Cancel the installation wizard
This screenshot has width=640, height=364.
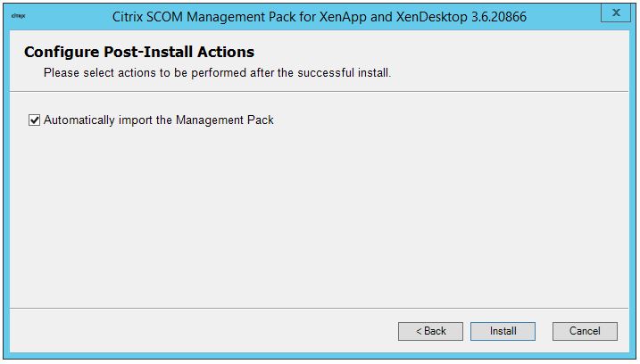coord(585,331)
